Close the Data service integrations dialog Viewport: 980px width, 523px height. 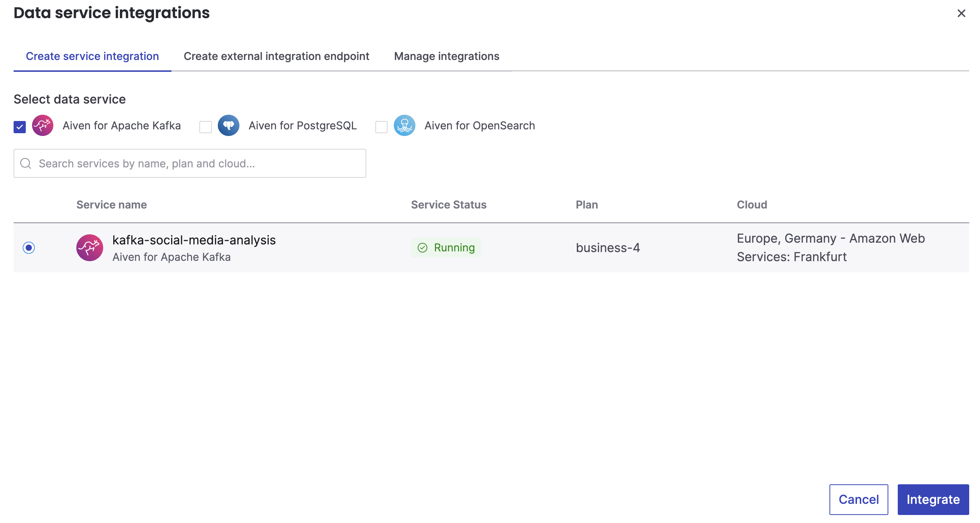pos(962,13)
